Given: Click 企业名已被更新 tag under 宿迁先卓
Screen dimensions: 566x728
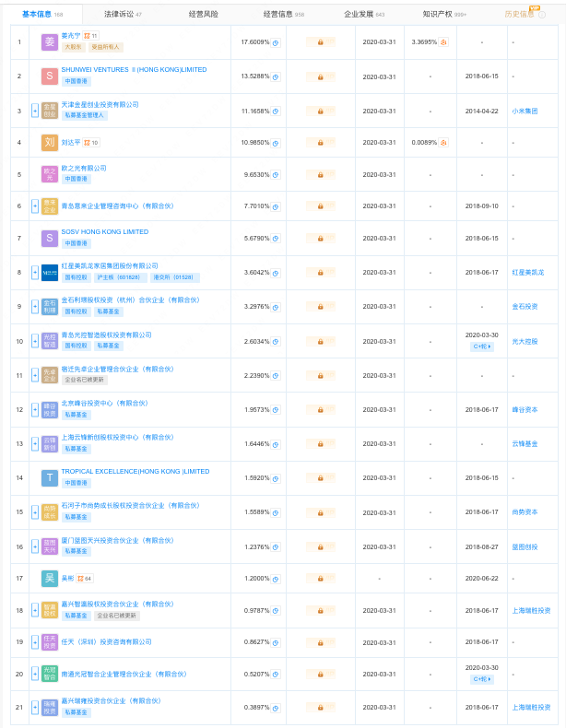Looking at the screenshot, I should [85, 380].
